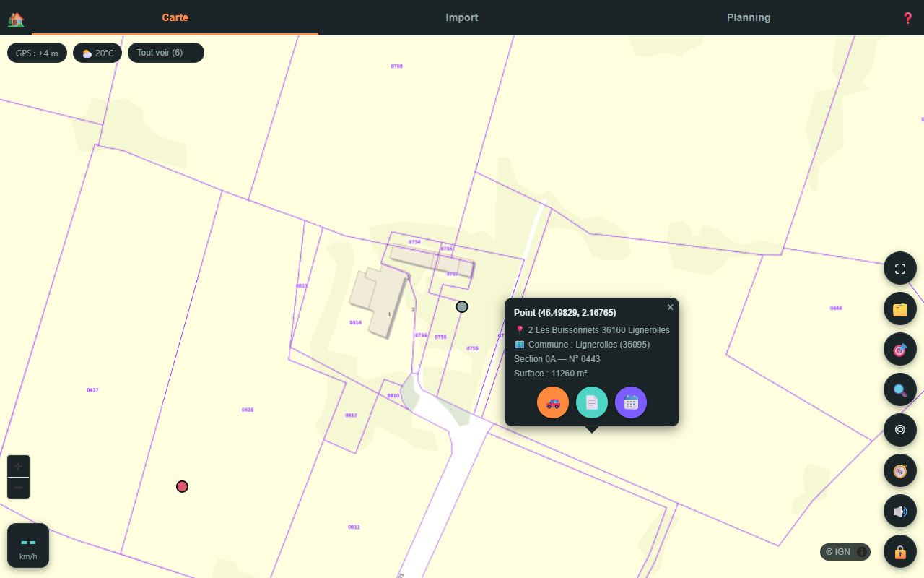Switch to the Import tab
This screenshot has width=924, height=578.
462,17
